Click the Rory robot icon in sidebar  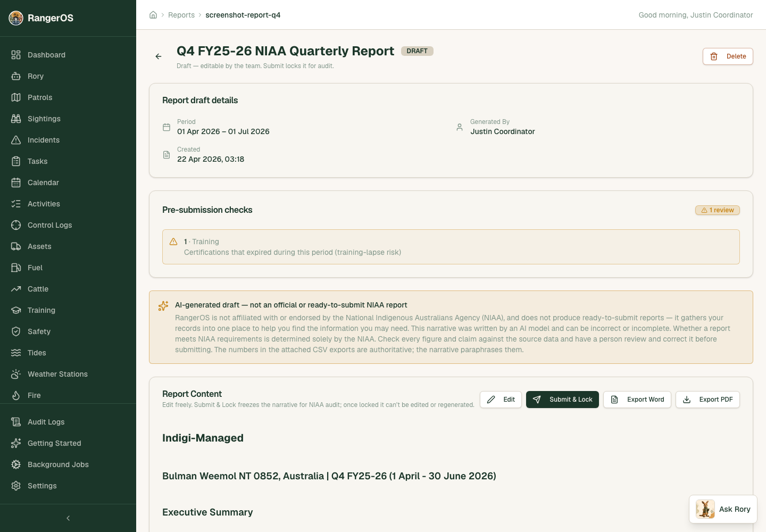tap(16, 76)
